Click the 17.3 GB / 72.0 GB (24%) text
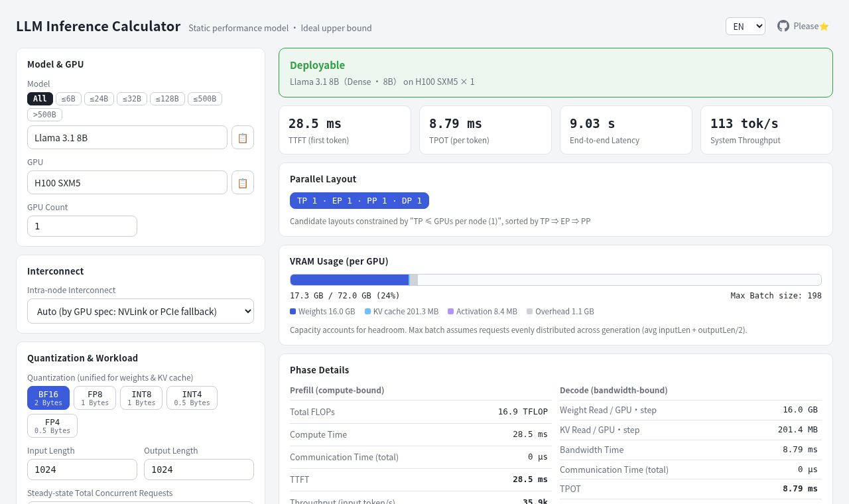Screen dimensions: 849x504 pos(345,296)
